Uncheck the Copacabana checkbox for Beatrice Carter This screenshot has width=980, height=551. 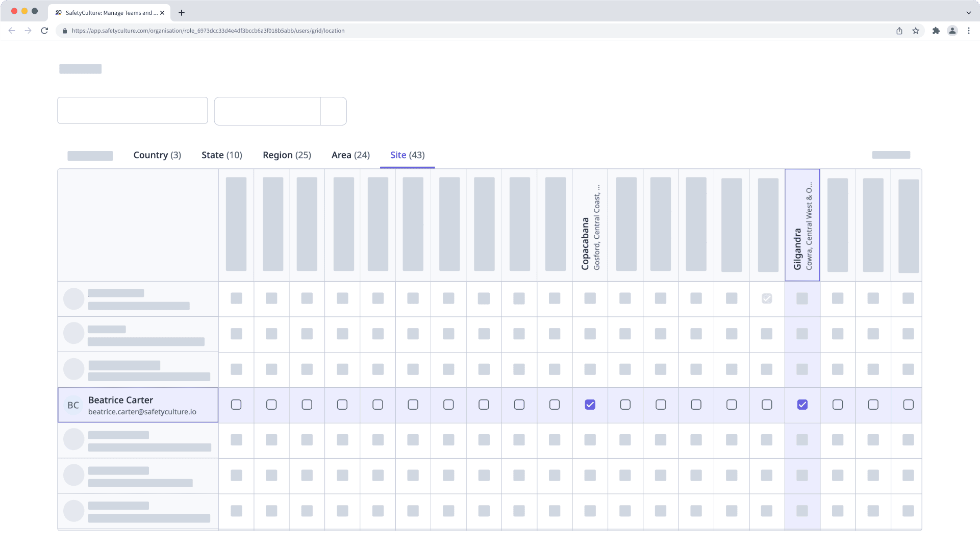[x=590, y=405]
